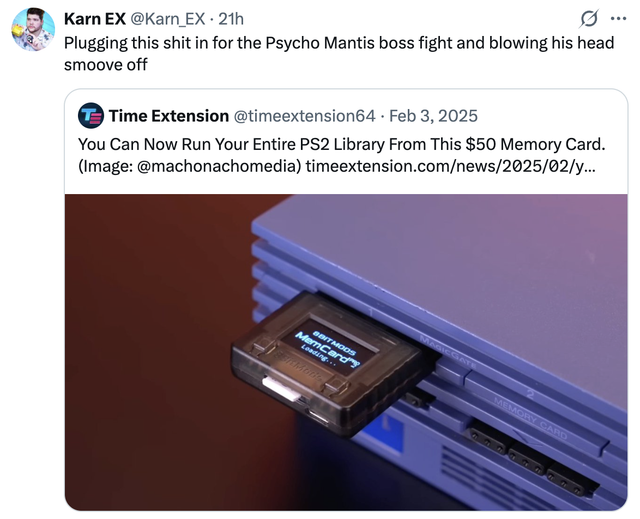This screenshot has width=640, height=519.
Task: Click the quoted tweet headline about PS2 library
Action: point(342,144)
